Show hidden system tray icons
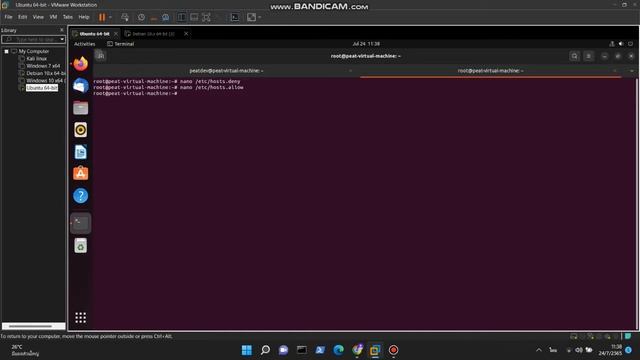The image size is (640, 360). [x=539, y=350]
